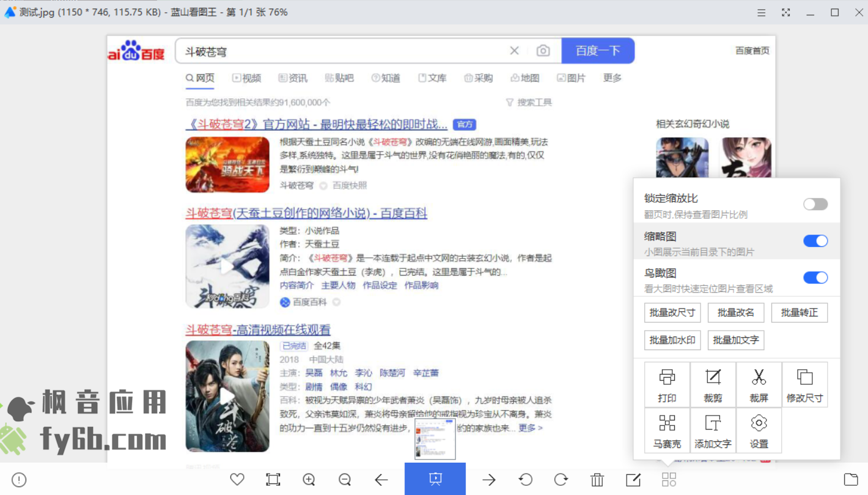This screenshot has height=495, width=868.
Task: Click the camera icon in Baidu search box
Action: click(x=543, y=51)
